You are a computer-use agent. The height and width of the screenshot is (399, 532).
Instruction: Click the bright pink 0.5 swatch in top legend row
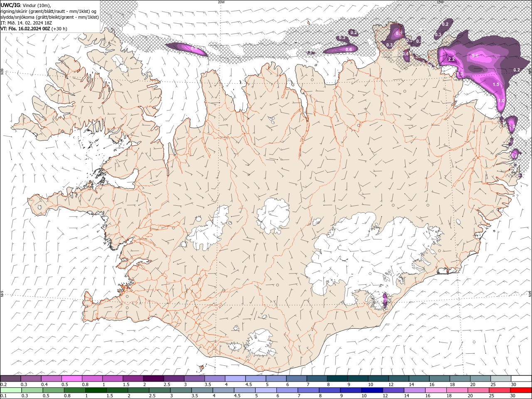(71, 379)
